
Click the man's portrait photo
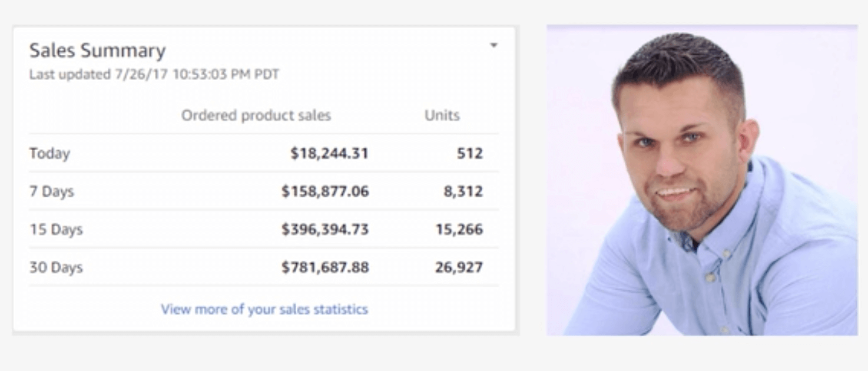pos(702,180)
